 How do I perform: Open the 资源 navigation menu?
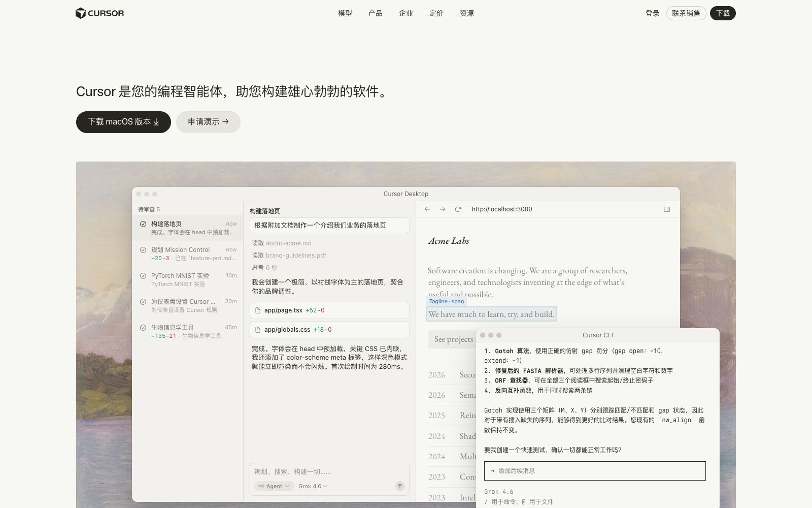click(467, 13)
